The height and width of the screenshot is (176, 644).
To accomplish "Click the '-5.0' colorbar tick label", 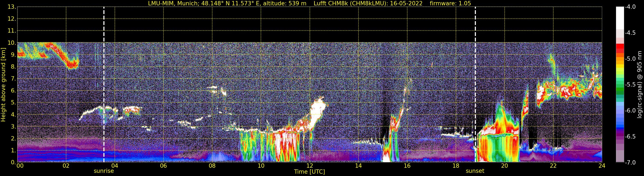I will click(x=630, y=59).
